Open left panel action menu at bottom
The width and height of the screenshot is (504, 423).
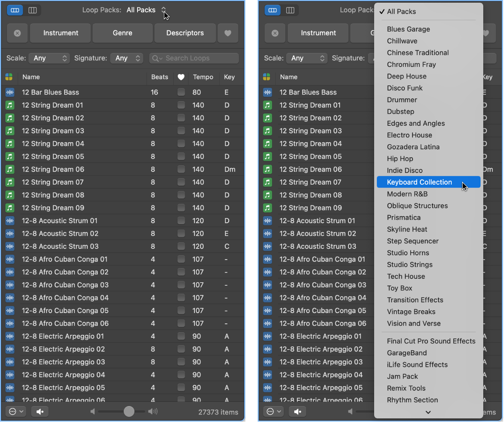pyautogui.click(x=16, y=411)
